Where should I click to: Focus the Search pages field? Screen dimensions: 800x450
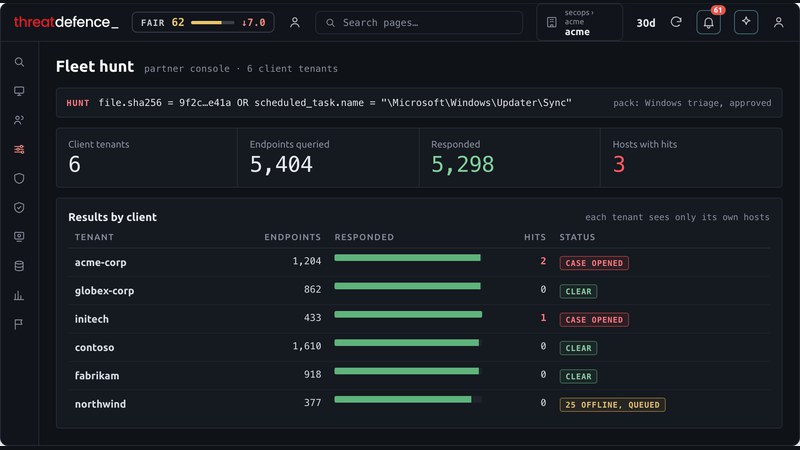click(x=419, y=22)
